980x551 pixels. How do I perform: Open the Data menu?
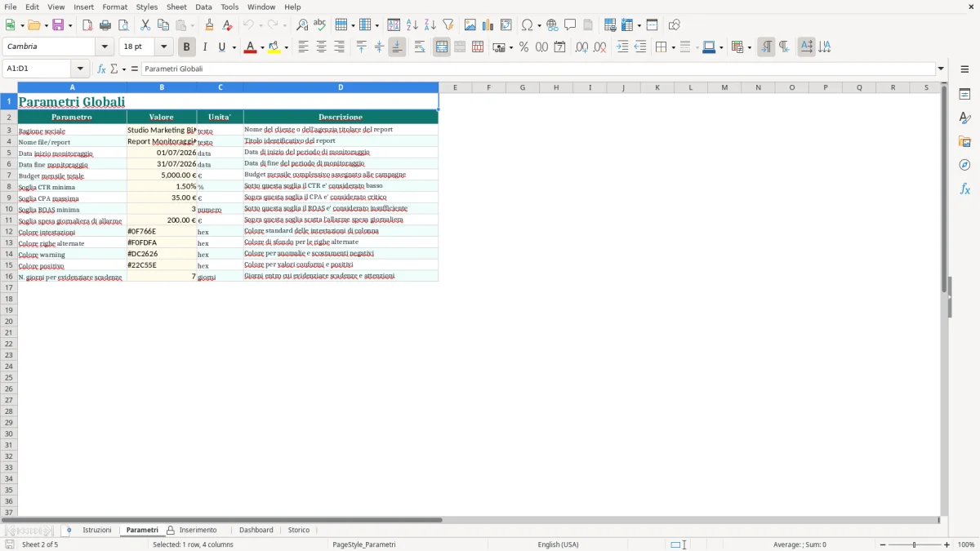tap(203, 7)
